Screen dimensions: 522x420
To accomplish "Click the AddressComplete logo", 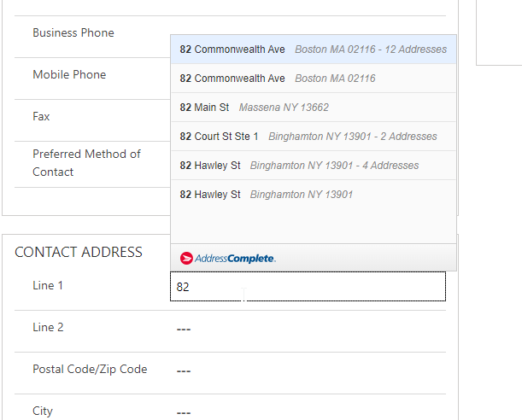I will [228, 258].
